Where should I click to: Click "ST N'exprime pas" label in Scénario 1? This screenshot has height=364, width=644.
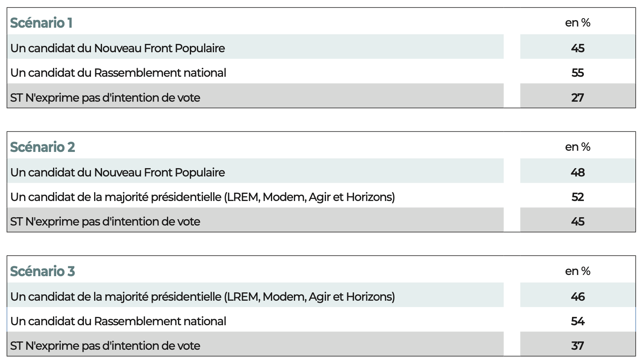105,98
